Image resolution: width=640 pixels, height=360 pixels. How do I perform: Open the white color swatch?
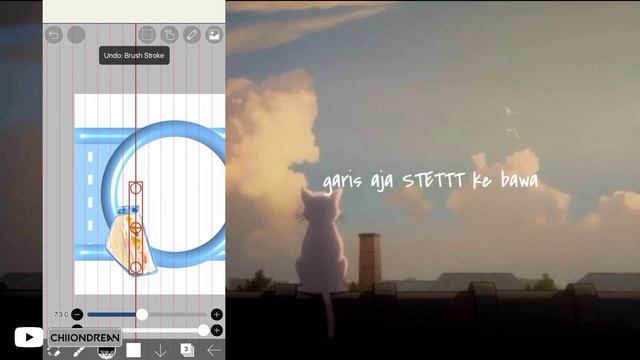133,351
